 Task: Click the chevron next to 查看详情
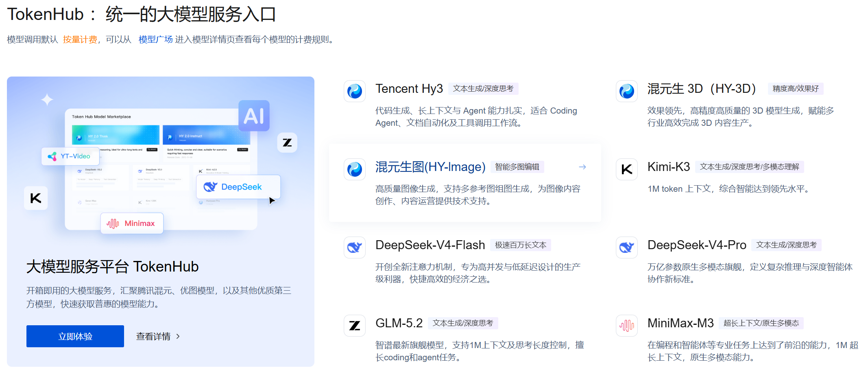pos(178,336)
